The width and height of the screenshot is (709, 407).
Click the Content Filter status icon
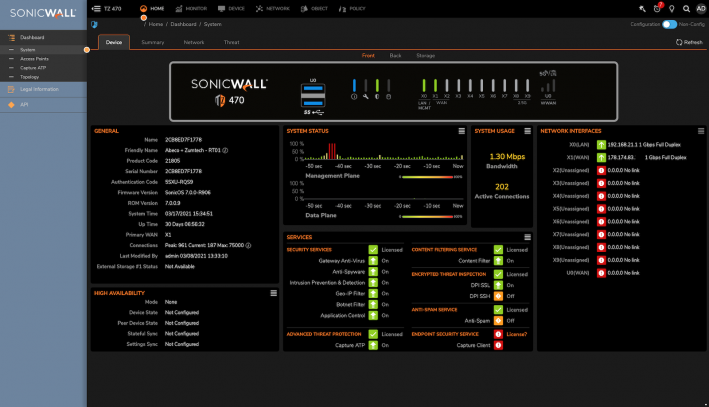point(498,261)
